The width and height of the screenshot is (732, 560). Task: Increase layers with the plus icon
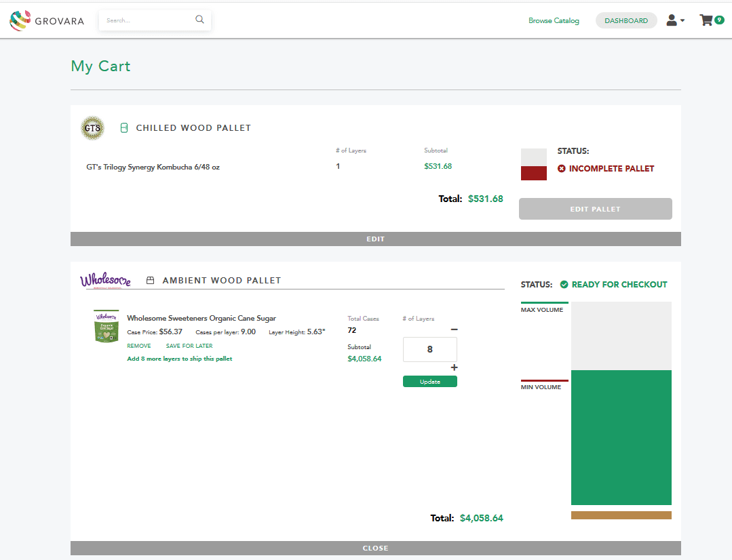(x=455, y=367)
